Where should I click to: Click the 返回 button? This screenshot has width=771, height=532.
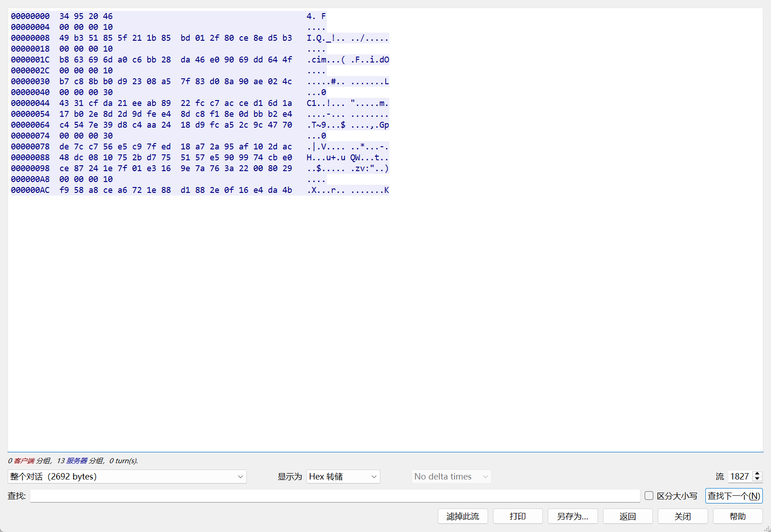(627, 516)
